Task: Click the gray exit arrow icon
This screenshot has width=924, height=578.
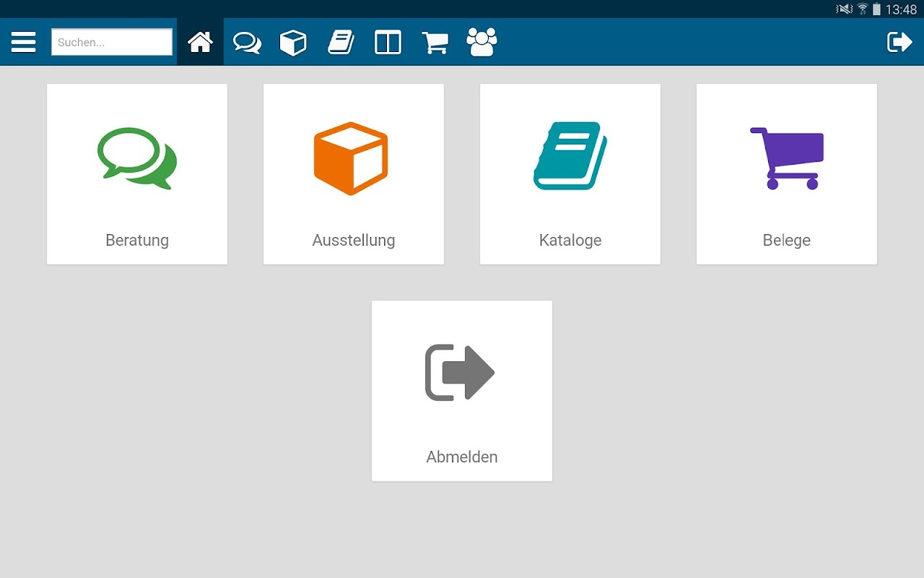Action: tap(460, 373)
